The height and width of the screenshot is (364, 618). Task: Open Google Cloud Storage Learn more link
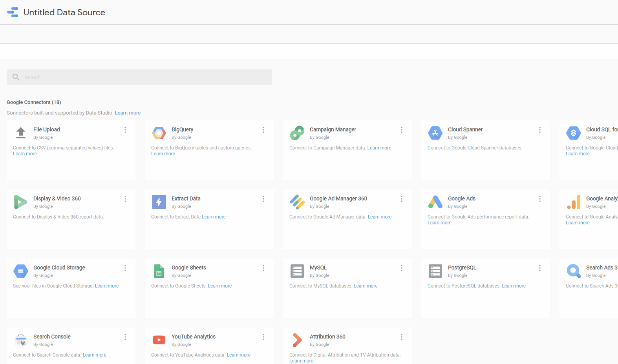pyautogui.click(x=107, y=286)
